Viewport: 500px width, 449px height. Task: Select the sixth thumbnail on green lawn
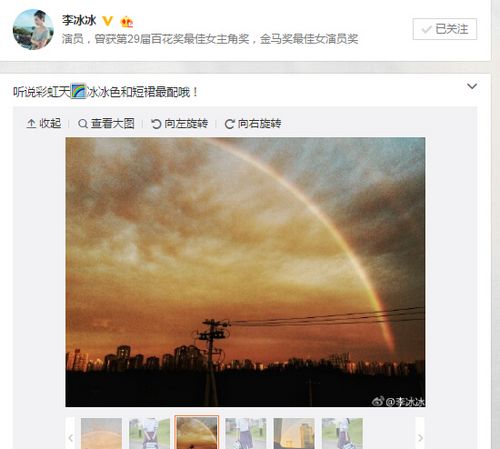tap(342, 433)
